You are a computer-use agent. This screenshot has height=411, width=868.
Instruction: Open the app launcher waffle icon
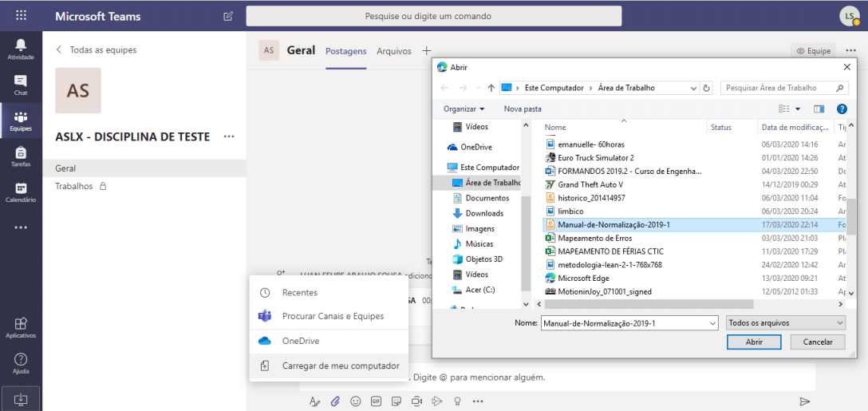pos(21,15)
